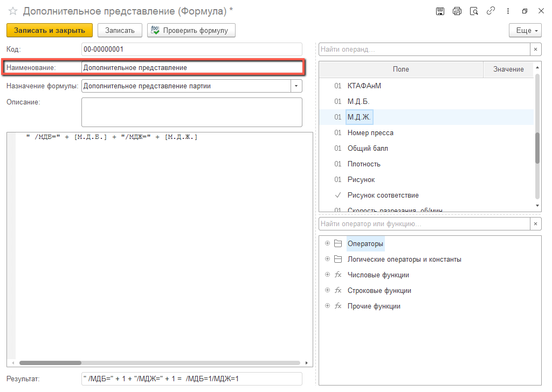Open the three-dot options menu icon
This screenshot has height=392, width=552.
(x=508, y=11)
